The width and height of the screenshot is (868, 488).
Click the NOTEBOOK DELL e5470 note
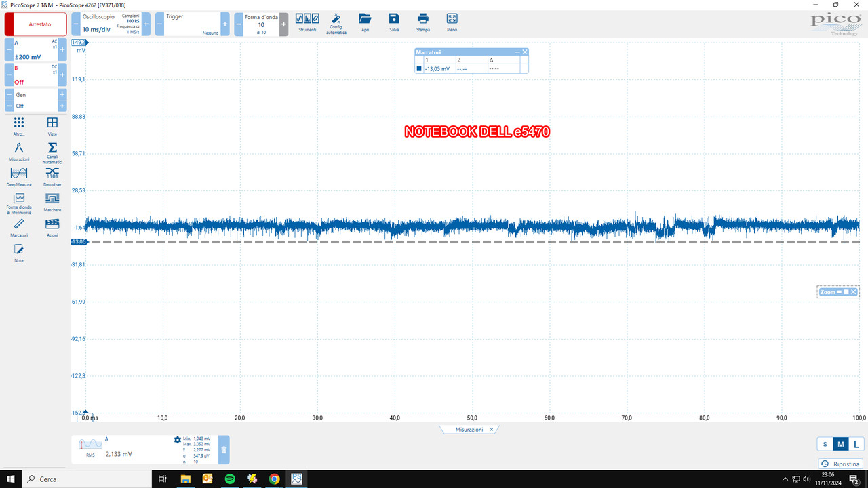coord(477,132)
